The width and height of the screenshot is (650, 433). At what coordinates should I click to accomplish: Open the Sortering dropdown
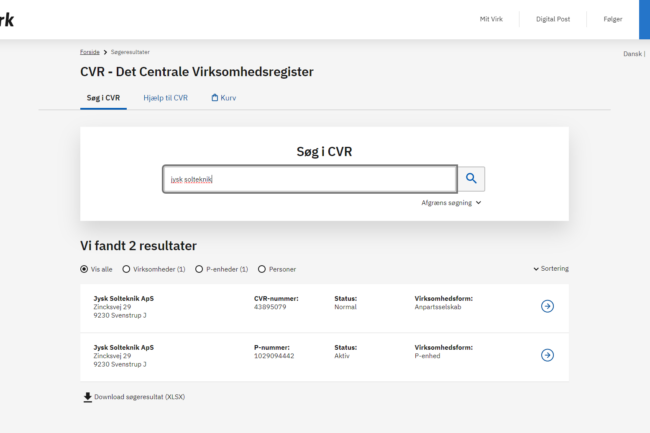pos(551,269)
